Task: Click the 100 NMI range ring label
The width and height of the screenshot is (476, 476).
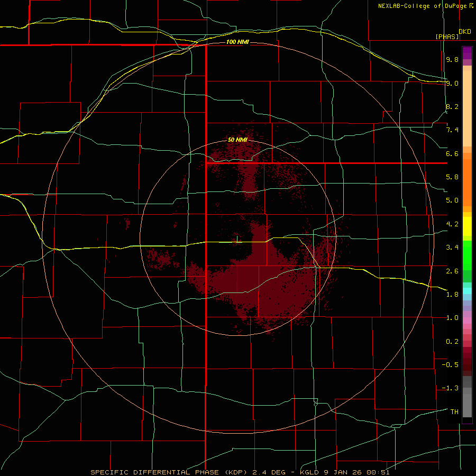Action: click(237, 42)
